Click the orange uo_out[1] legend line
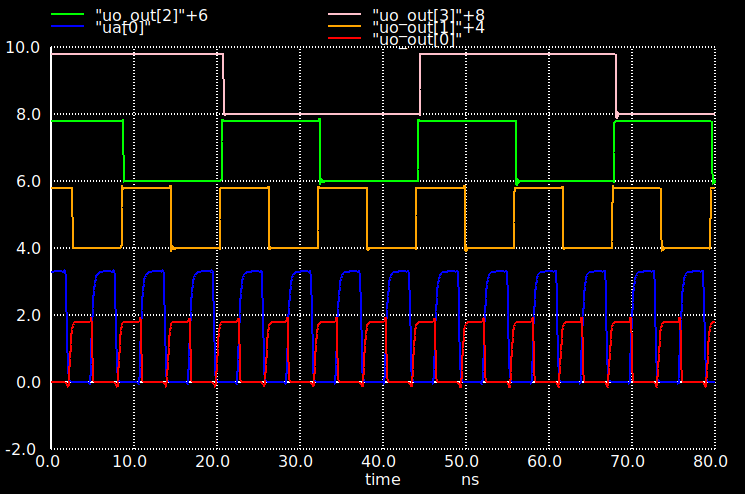745x494 pixels. tap(348, 27)
